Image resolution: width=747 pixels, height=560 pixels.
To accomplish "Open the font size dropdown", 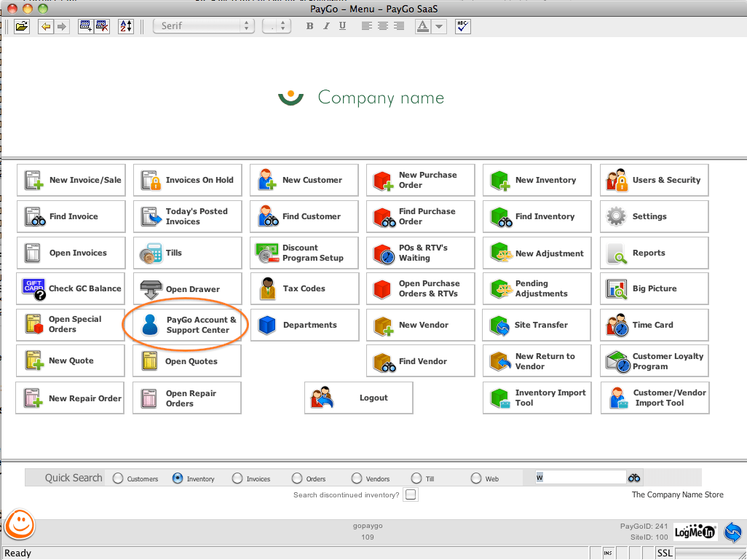I will 277,26.
